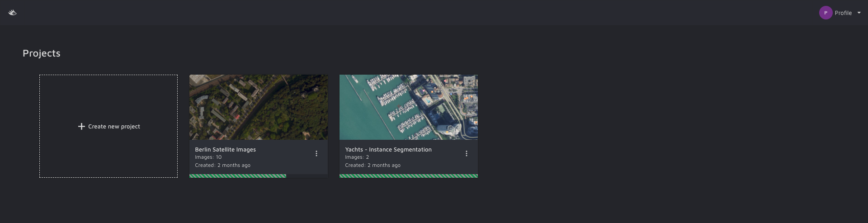The width and height of the screenshot is (868, 223).
Task: Open the Profile dropdown arrow
Action: (859, 13)
